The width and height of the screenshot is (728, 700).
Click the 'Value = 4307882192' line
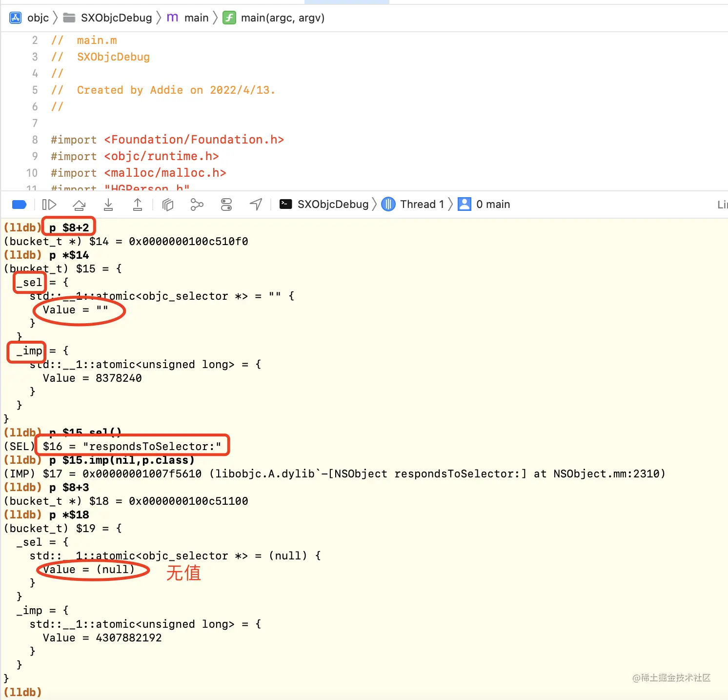point(102,638)
